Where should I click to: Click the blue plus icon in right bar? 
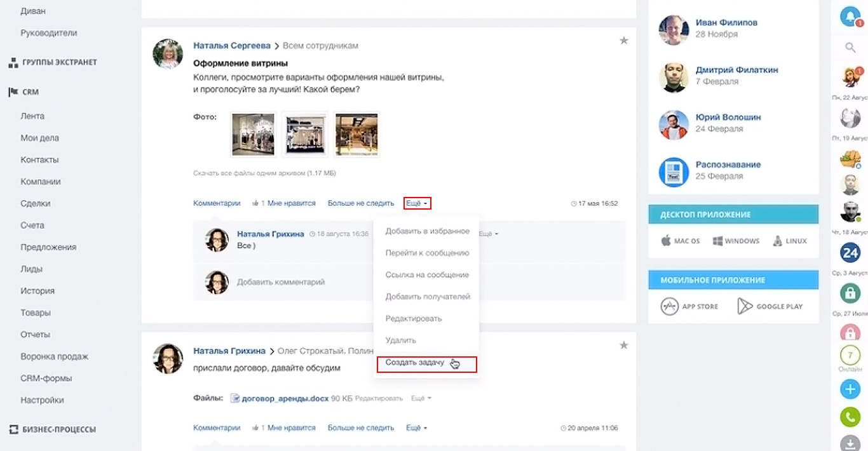[850, 389]
